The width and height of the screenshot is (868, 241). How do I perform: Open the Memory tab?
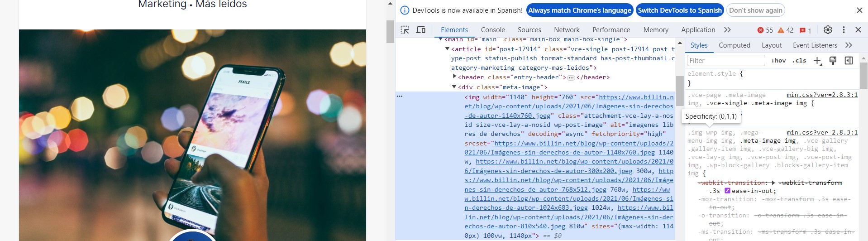point(656,30)
